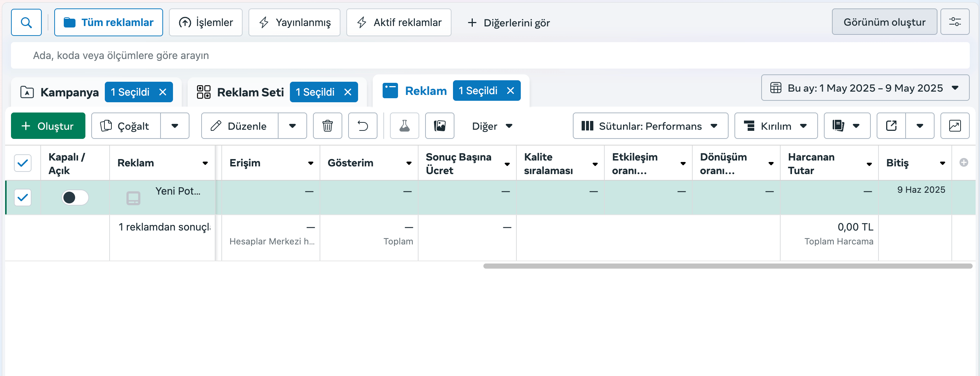Clear the Kampanya 1 Seçildi selection
The height and width of the screenshot is (376, 980).
[x=163, y=92]
